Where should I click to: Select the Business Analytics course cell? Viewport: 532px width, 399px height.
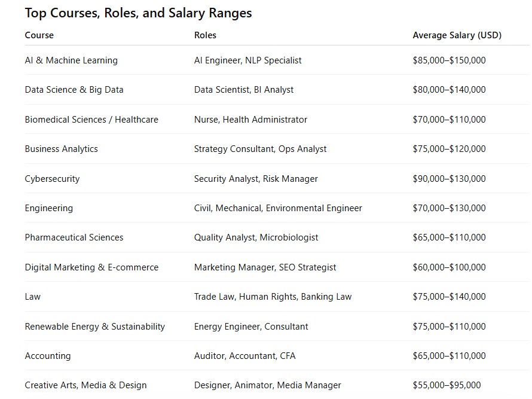pyautogui.click(x=61, y=149)
